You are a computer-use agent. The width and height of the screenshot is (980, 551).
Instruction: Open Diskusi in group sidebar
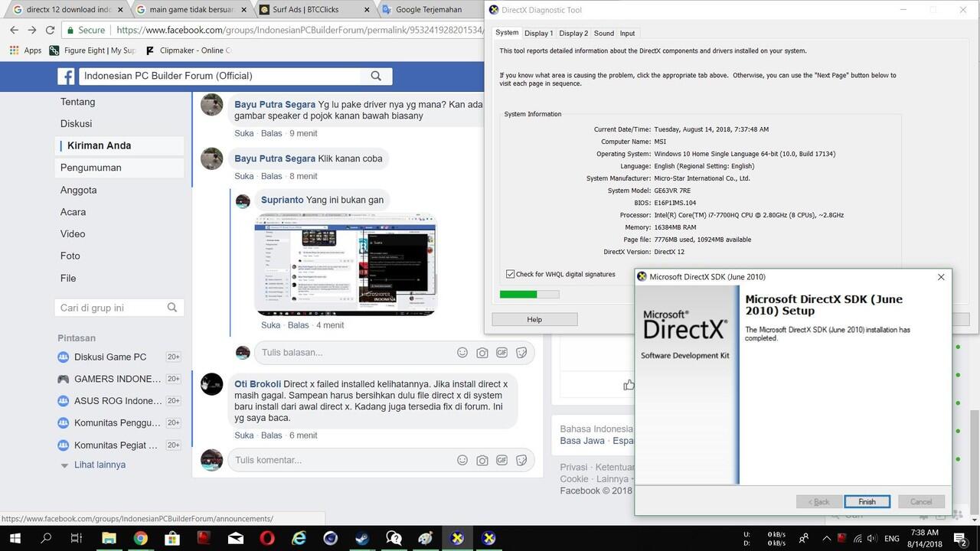[76, 123]
